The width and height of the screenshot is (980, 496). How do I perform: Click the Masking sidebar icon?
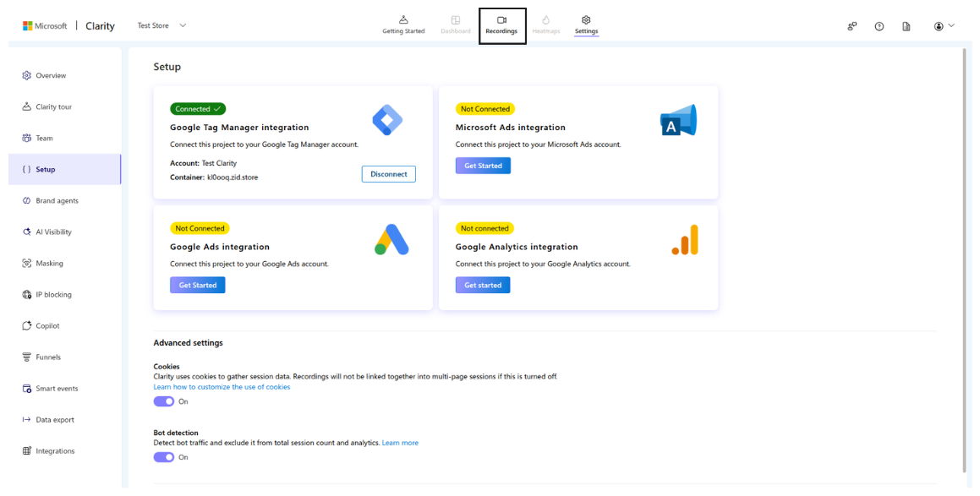click(x=26, y=263)
